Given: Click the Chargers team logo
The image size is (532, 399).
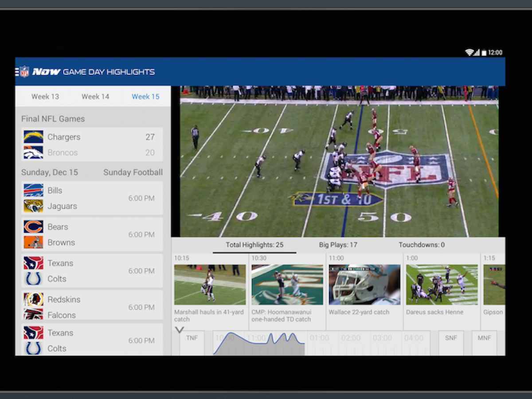Looking at the screenshot, I should tap(34, 137).
